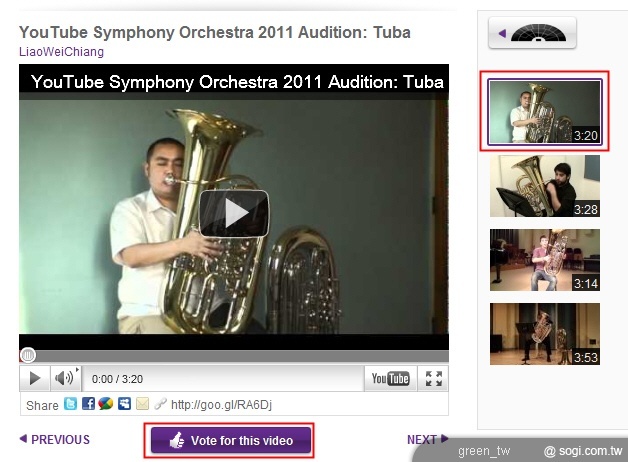628x462 pixels.
Task: Click the YouTube logo in player
Action: coord(390,378)
